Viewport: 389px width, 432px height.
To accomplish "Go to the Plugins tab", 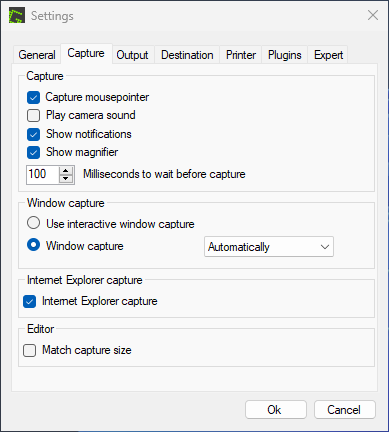I will [x=285, y=55].
